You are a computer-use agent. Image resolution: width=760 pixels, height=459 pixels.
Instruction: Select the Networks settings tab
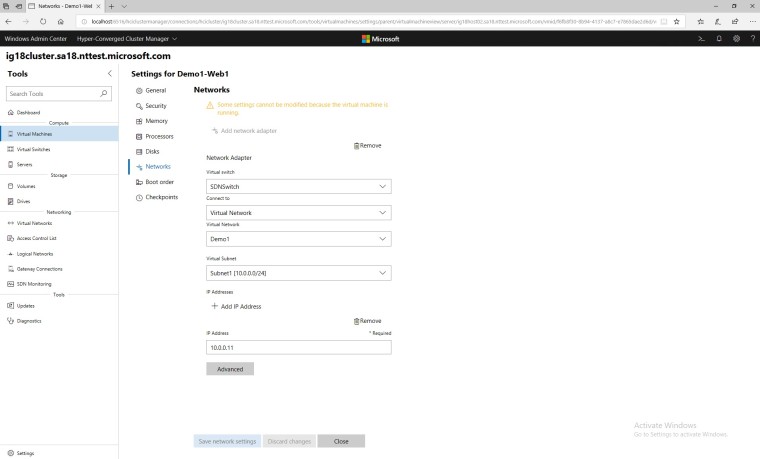[153, 167]
